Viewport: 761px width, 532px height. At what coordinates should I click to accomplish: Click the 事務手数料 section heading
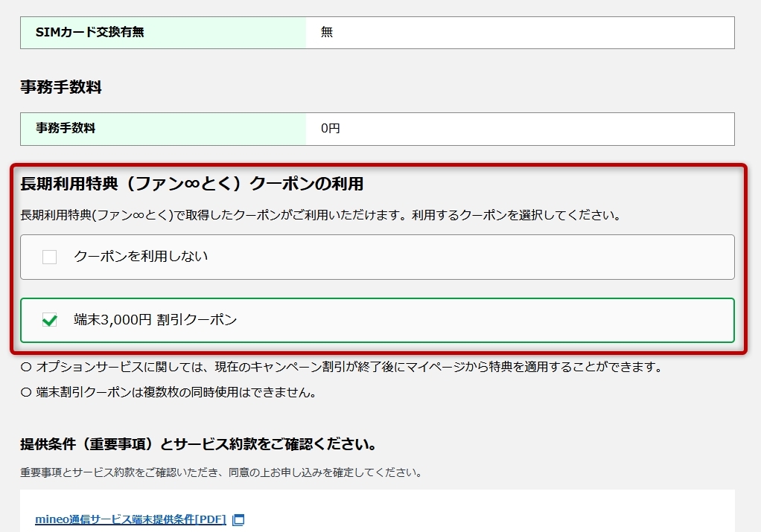(x=61, y=87)
